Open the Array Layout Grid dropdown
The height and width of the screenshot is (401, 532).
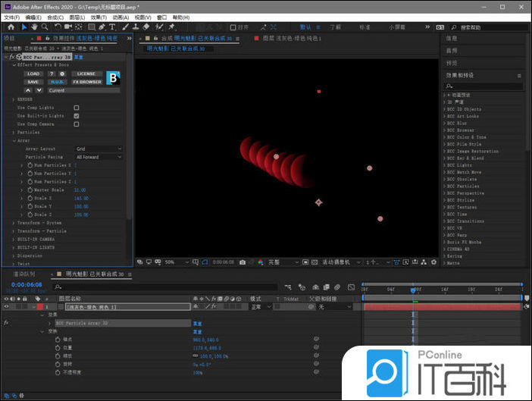point(99,149)
